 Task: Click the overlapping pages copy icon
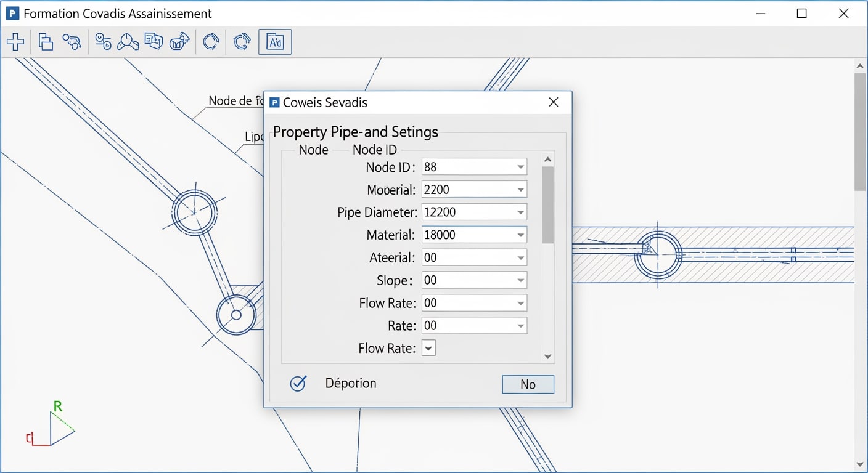[46, 42]
